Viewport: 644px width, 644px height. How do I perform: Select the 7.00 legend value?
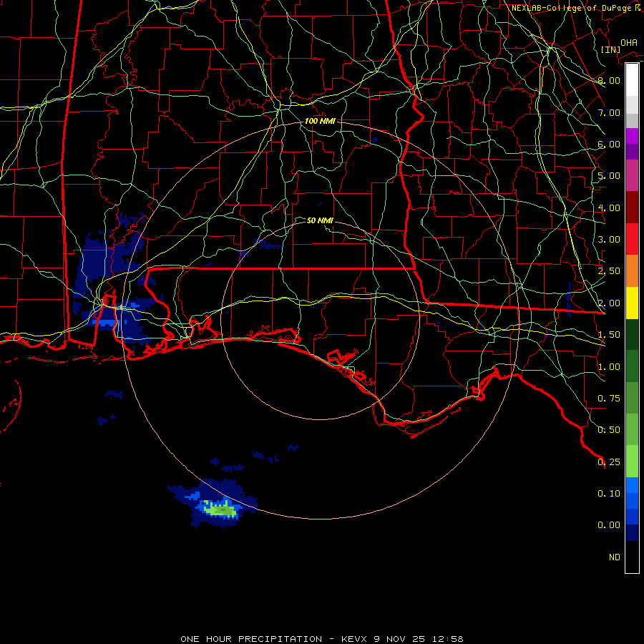tap(609, 112)
